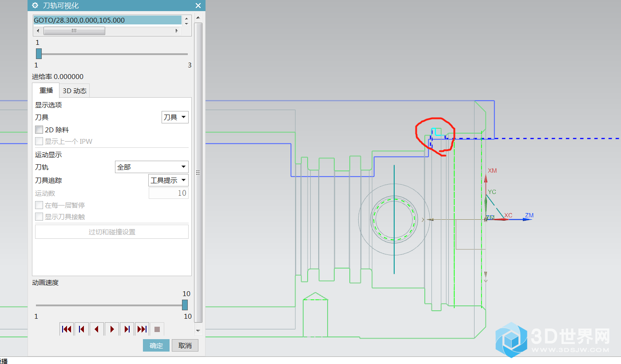The width and height of the screenshot is (621, 364).
Task: Rewind to start of tool path
Action: [67, 329]
